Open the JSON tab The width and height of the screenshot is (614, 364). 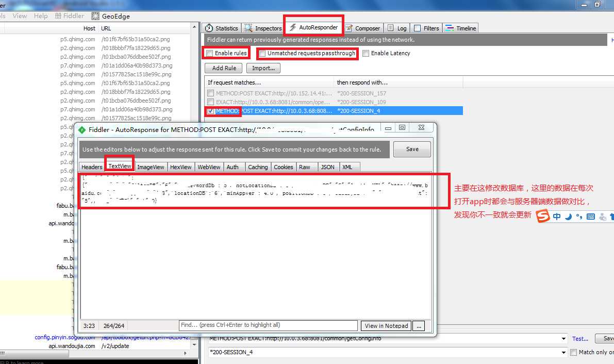pyautogui.click(x=328, y=167)
